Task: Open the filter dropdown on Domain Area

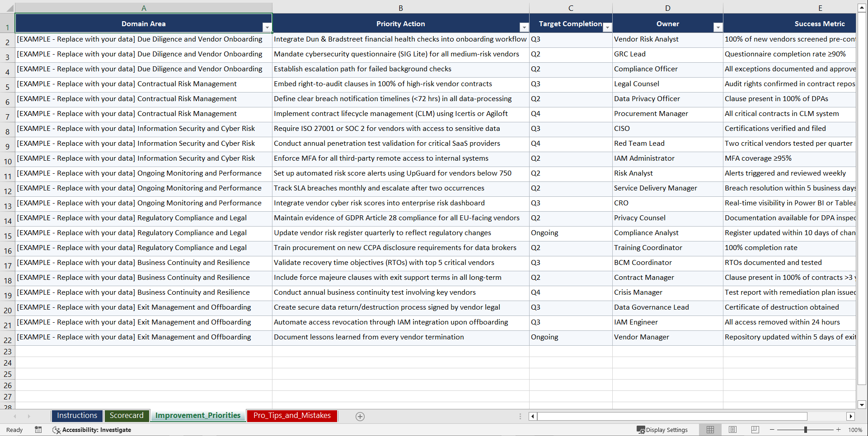Action: pos(267,27)
